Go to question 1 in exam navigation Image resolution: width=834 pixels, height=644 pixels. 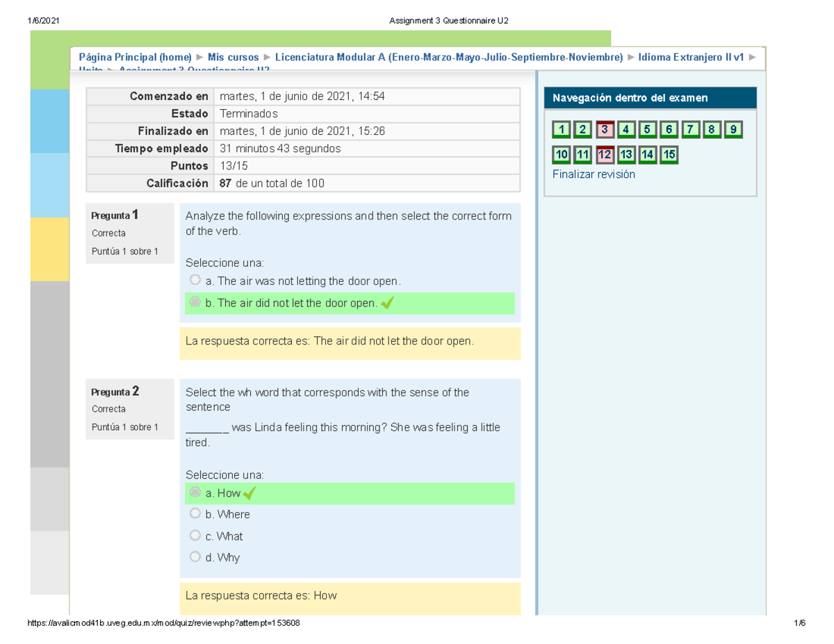[562, 129]
